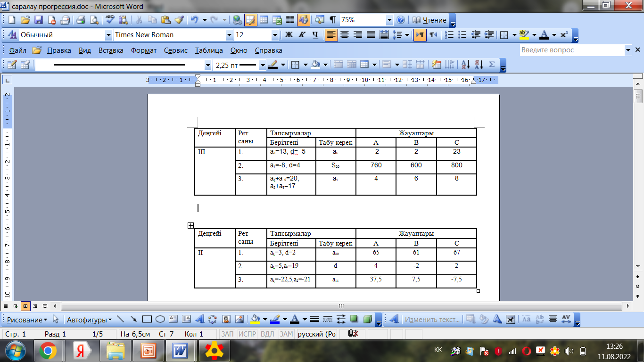Open the line style dropdown on Tables toolbar

tap(208, 65)
